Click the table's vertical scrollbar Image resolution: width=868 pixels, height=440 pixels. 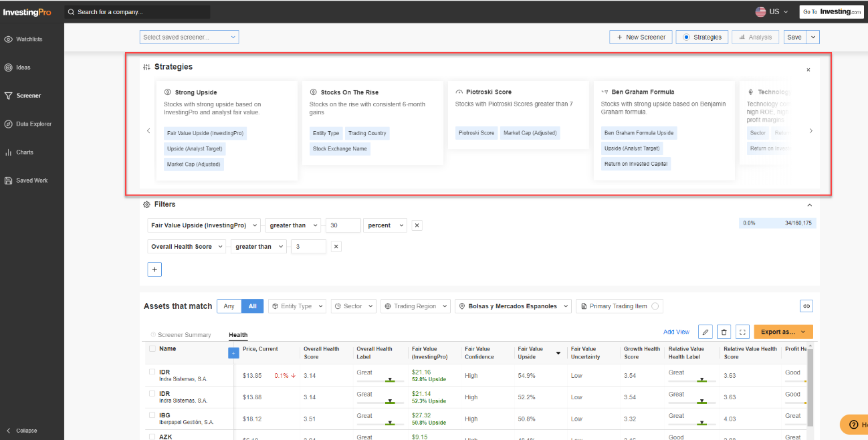point(810,388)
